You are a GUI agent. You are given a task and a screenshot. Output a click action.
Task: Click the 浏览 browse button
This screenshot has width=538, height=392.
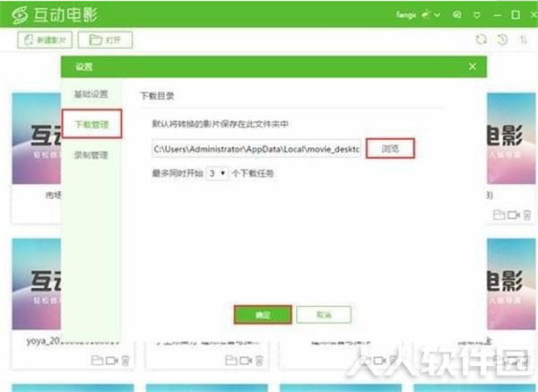click(x=390, y=148)
